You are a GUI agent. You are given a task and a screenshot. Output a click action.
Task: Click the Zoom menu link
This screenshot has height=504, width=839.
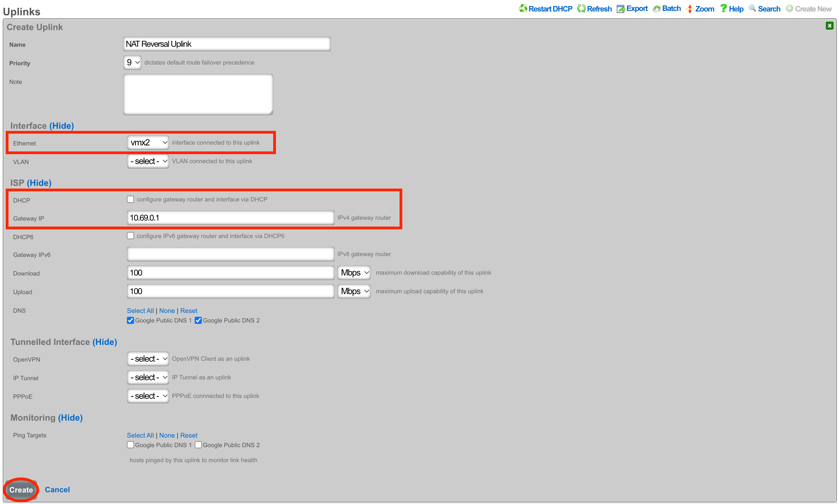(x=704, y=9)
